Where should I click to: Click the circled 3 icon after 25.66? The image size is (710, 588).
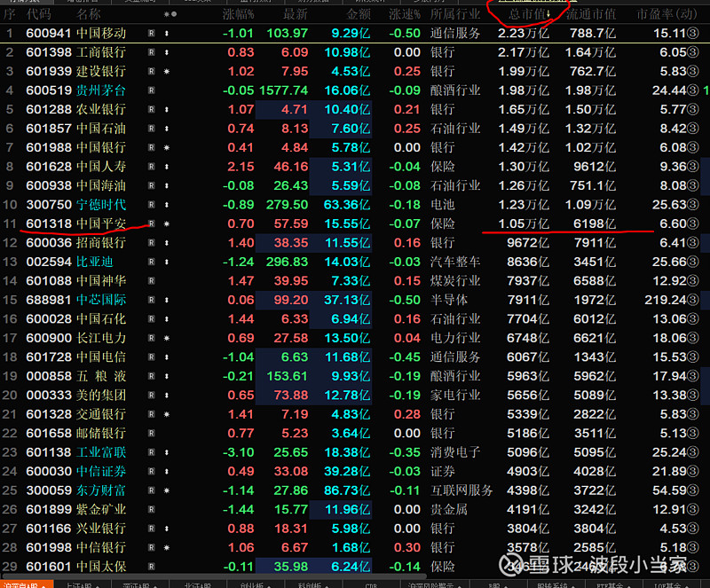point(693,262)
